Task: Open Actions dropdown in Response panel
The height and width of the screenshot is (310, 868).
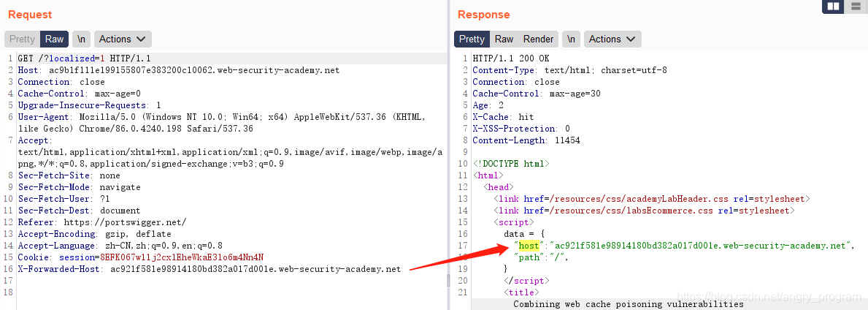Action: coord(612,39)
